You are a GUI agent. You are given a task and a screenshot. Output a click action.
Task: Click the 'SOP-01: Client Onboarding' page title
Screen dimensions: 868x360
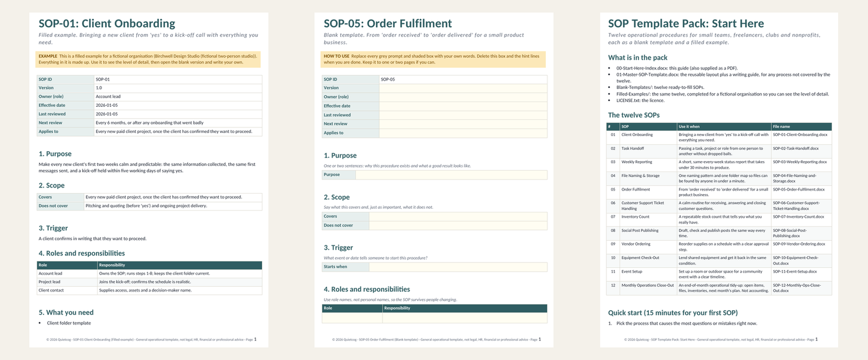[107, 23]
